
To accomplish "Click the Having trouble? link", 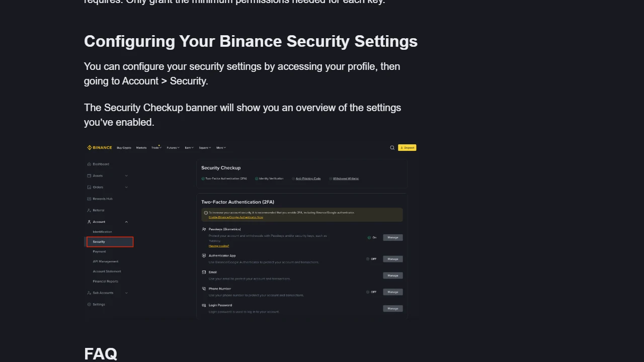I will pyautogui.click(x=219, y=246).
